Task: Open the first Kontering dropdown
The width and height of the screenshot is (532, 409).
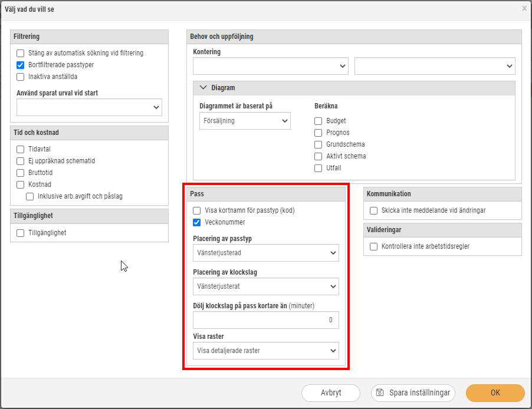Action: click(271, 66)
